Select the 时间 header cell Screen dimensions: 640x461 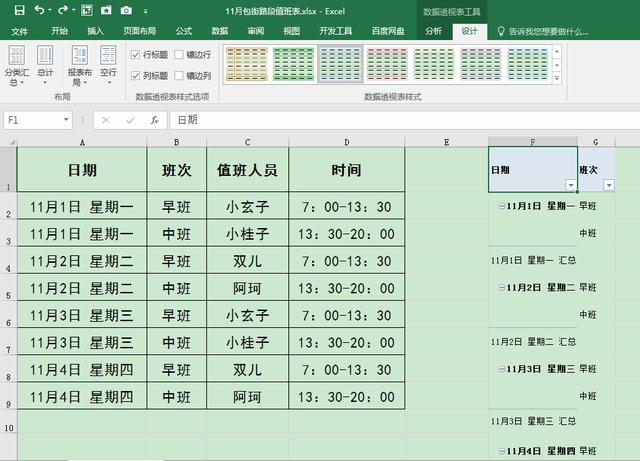[x=347, y=169]
